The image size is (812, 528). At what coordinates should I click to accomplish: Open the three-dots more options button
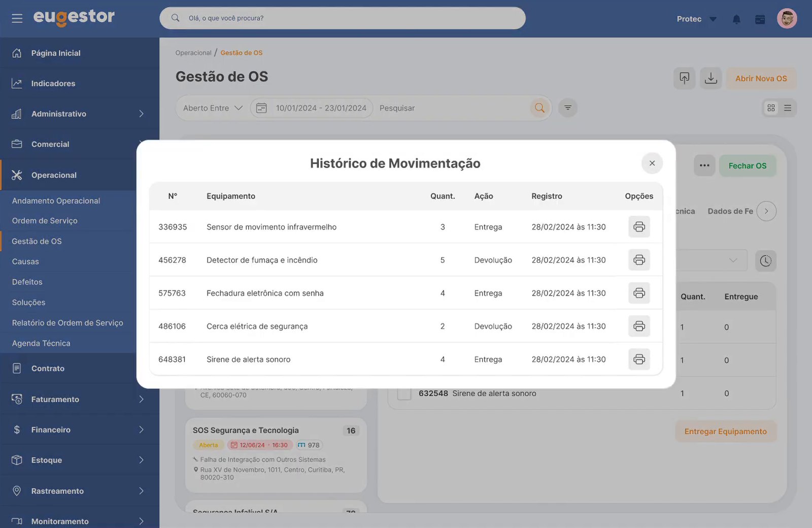[x=704, y=166]
